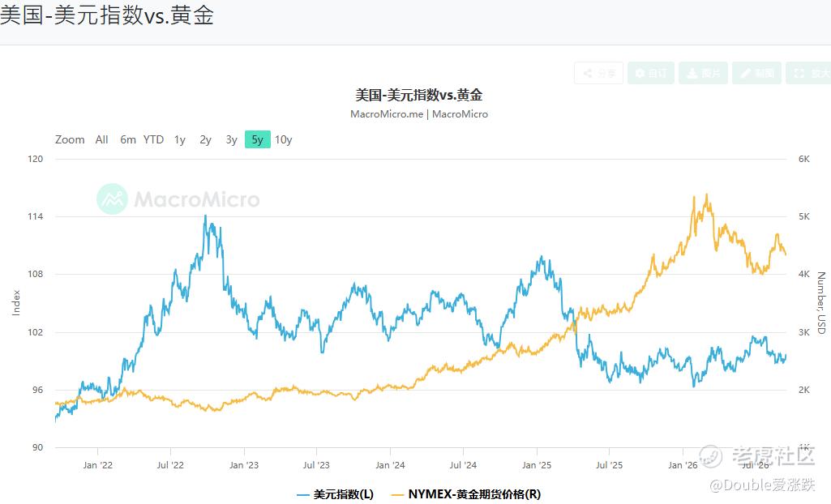
Task: Expand chart with the fullscreen icon
Action: (809, 73)
